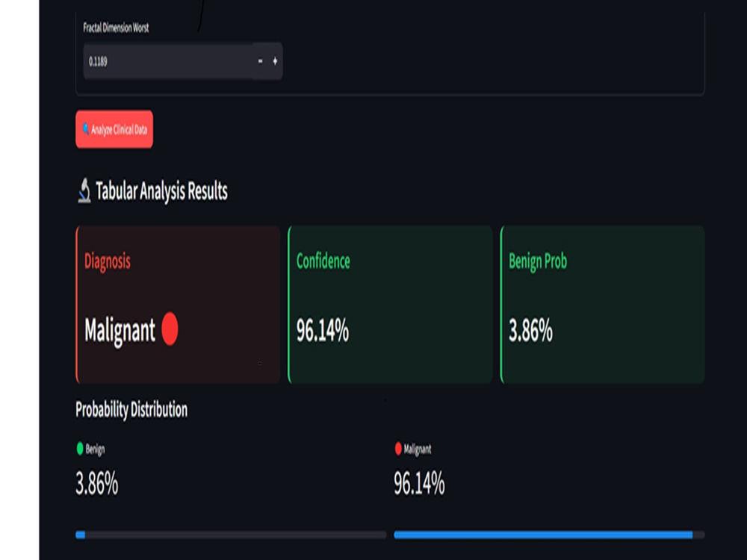Click the magnifier icon in Analyze button

pos(86,128)
